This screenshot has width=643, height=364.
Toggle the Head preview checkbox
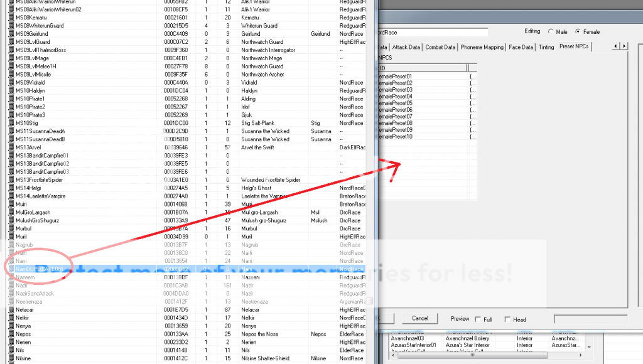(507, 319)
